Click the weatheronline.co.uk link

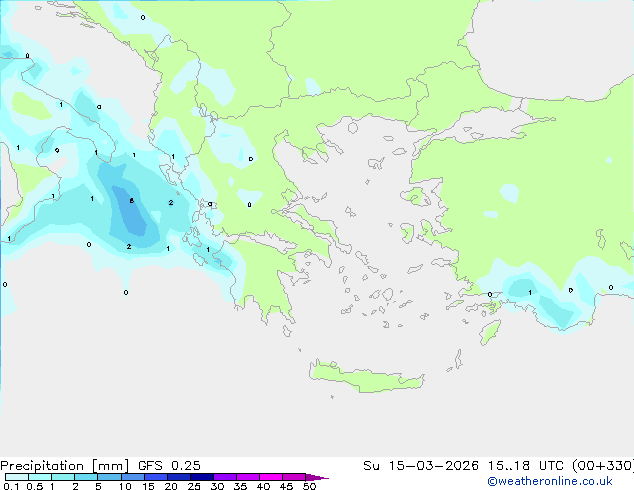(549, 481)
